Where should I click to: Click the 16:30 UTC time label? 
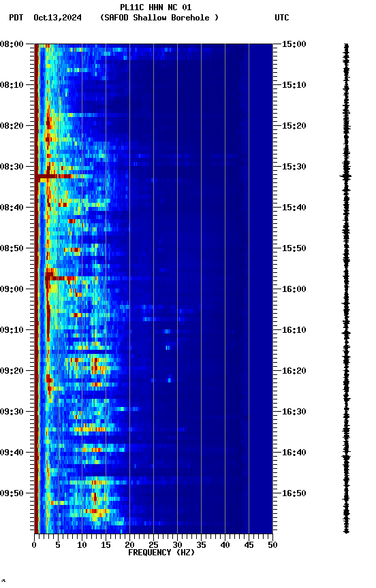point(294,412)
